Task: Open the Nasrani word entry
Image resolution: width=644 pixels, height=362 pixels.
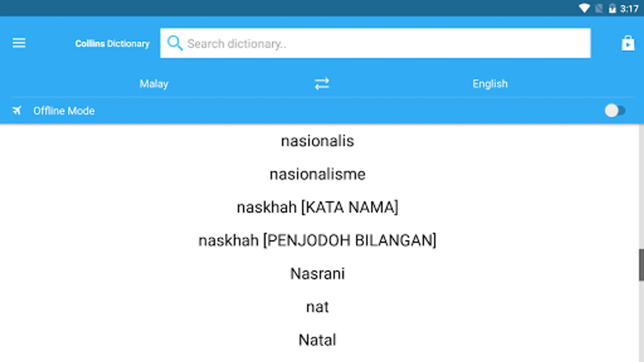Action: [x=318, y=274]
